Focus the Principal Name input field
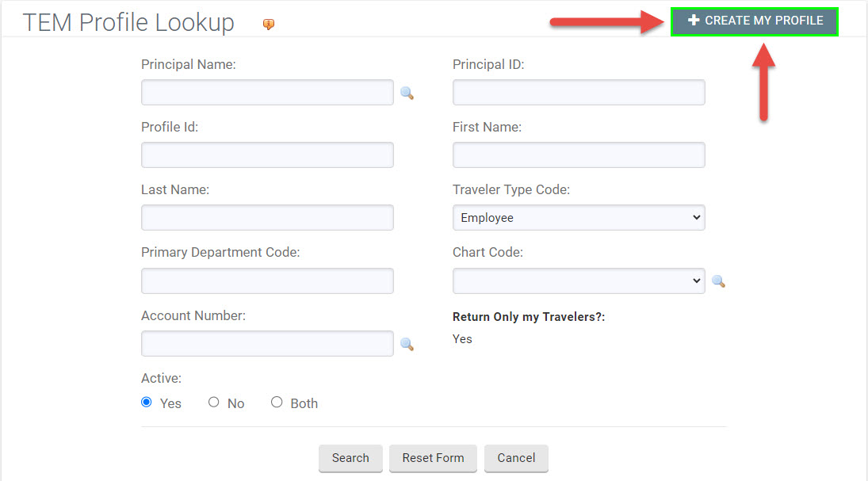Viewport: 868px width, 481px height. 267,93
